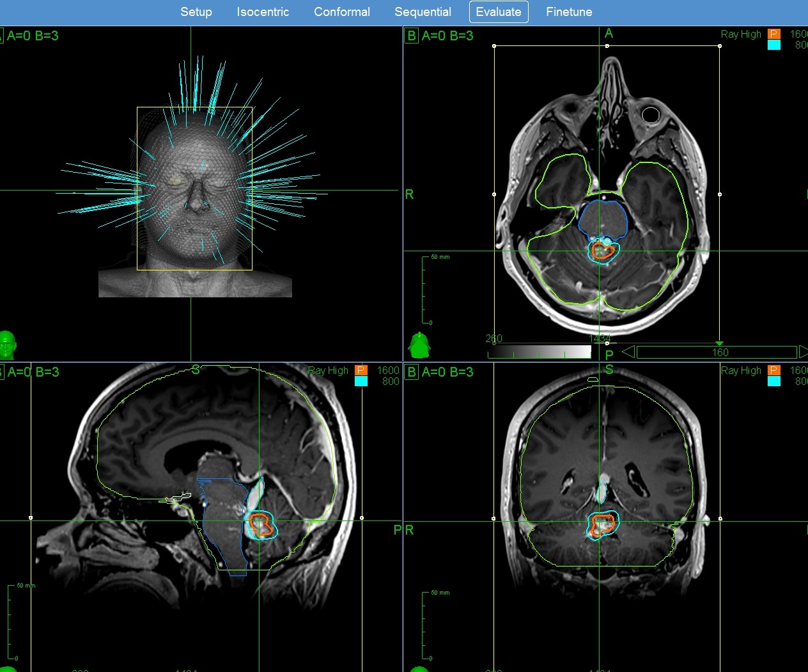The height and width of the screenshot is (672, 808).
Task: Click the left arrow beside the slice position 160
Action: 627,351
